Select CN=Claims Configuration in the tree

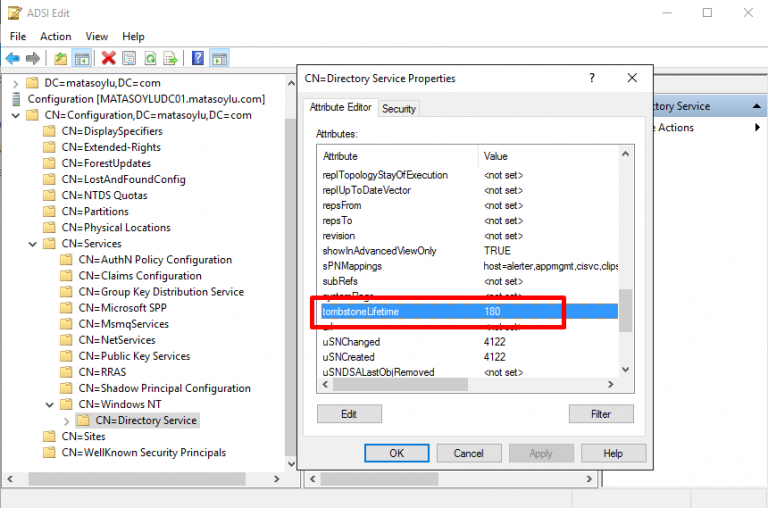click(x=140, y=276)
